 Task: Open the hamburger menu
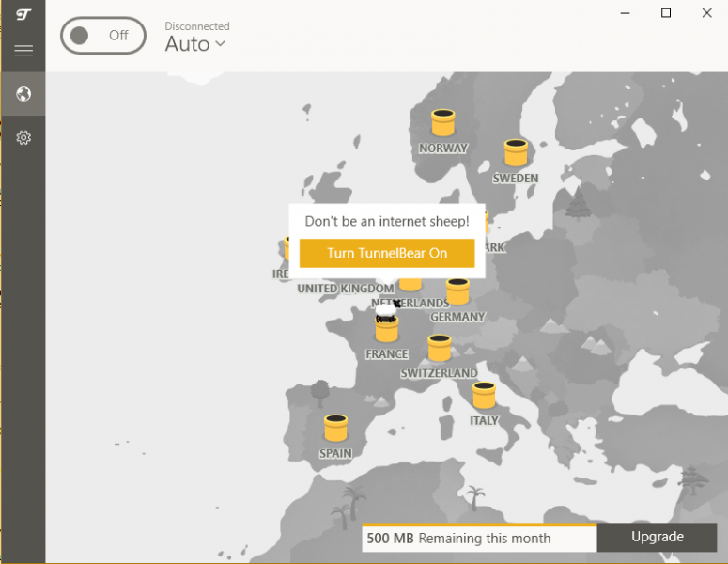[23, 50]
